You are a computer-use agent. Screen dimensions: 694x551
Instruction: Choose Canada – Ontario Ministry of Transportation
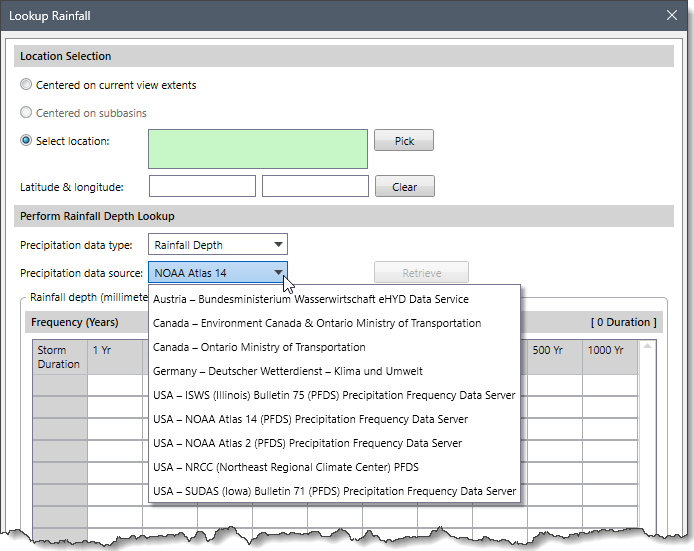(334, 347)
